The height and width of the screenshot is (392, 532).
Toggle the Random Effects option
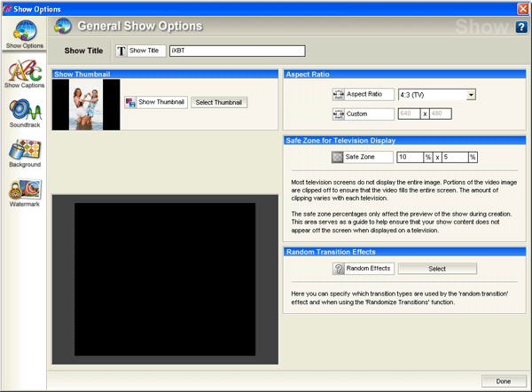pos(363,269)
